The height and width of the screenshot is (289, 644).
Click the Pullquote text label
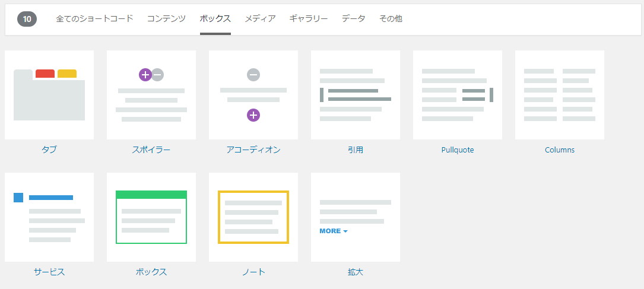(458, 150)
